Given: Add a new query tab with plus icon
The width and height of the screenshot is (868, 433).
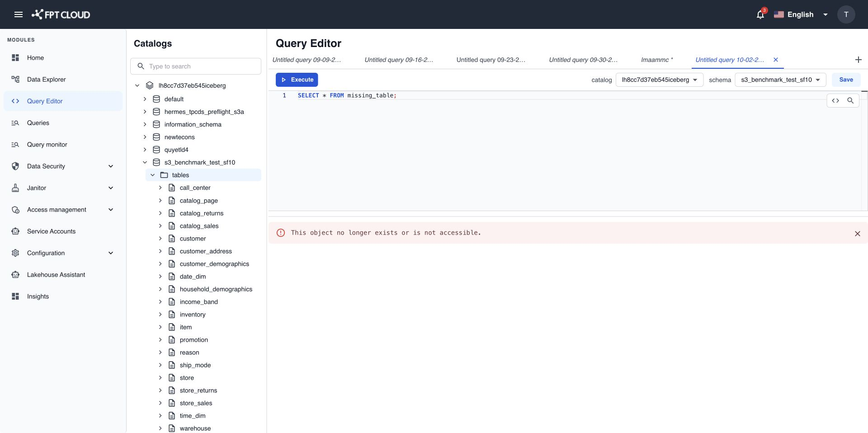Looking at the screenshot, I should pyautogui.click(x=859, y=60).
